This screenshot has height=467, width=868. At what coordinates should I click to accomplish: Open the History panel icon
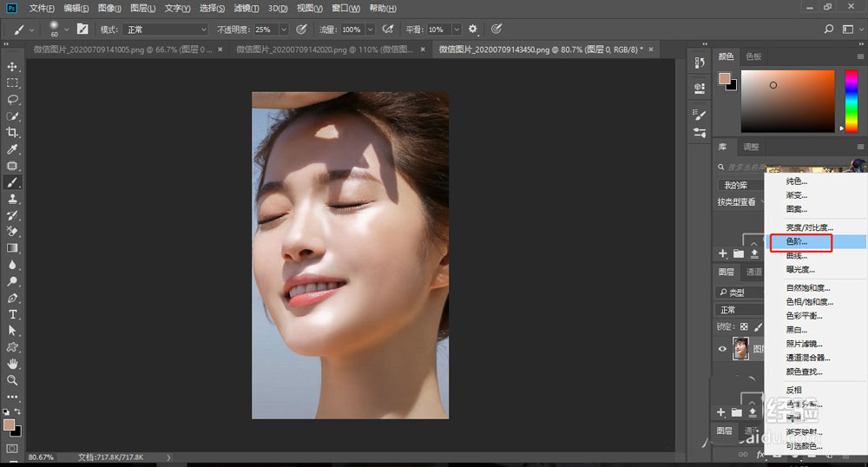click(x=700, y=62)
